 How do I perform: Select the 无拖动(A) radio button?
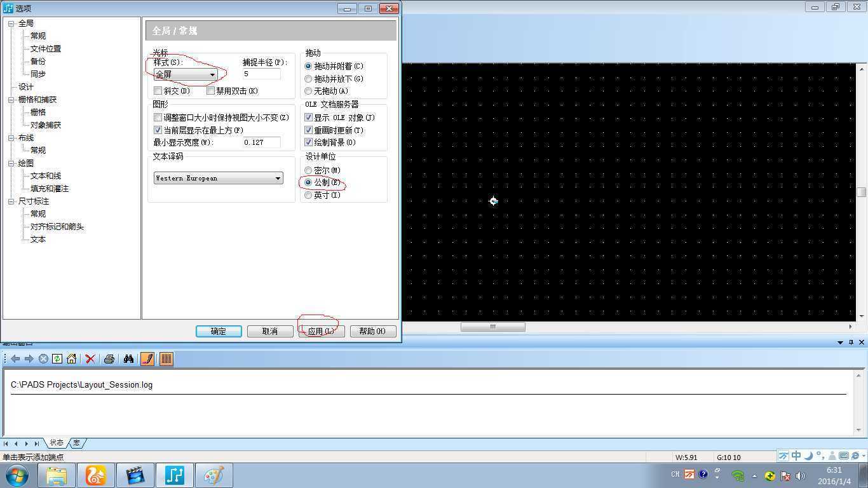tap(309, 91)
